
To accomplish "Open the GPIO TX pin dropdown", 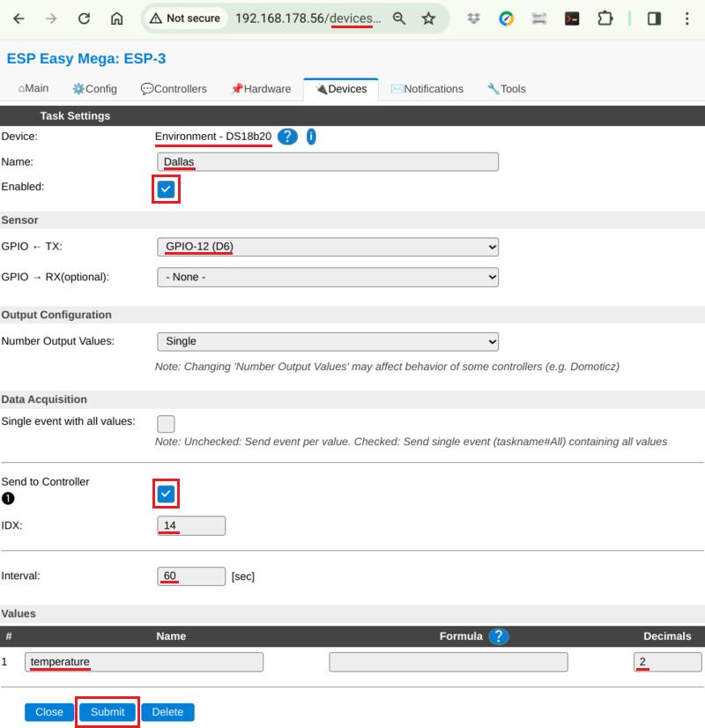I will tap(328, 247).
